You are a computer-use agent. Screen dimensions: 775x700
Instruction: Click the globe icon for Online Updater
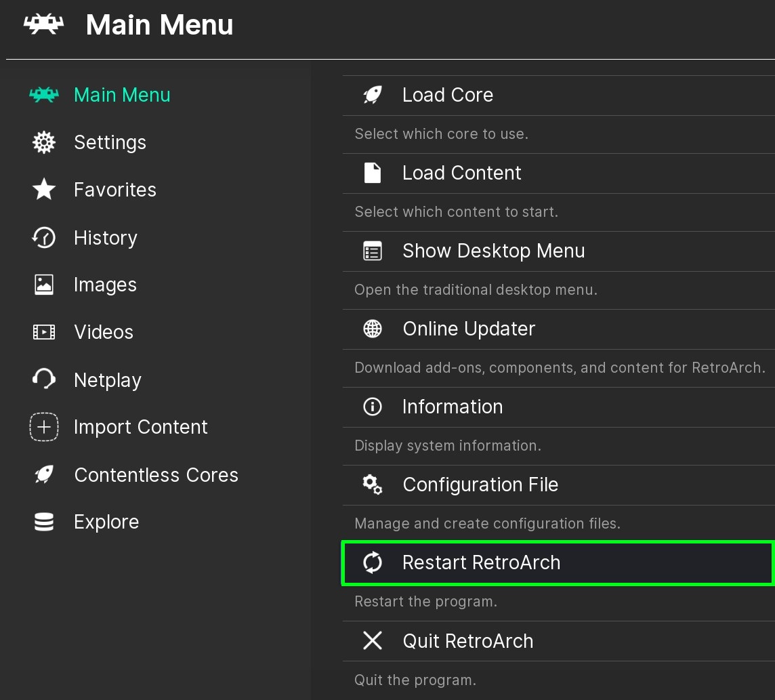click(373, 329)
